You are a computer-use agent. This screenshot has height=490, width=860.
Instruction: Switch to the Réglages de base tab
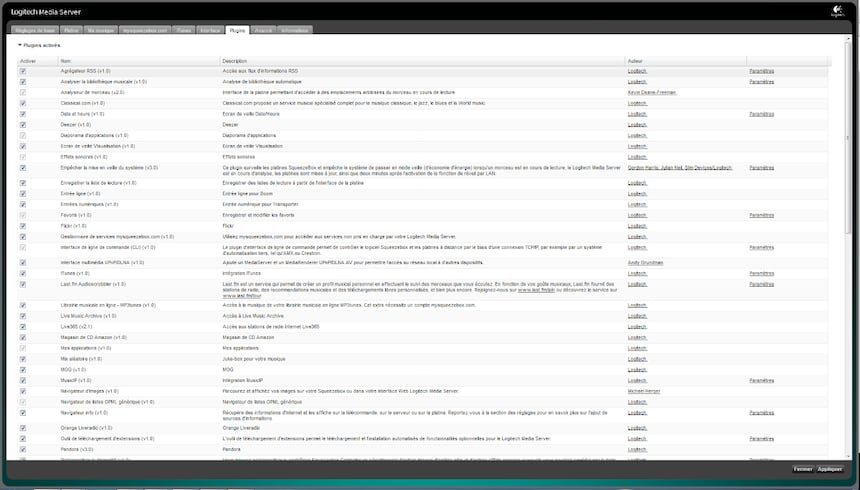(35, 30)
